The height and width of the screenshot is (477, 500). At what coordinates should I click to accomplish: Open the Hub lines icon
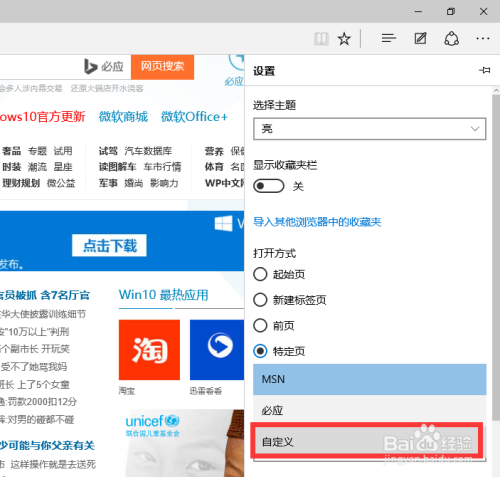[x=389, y=39]
